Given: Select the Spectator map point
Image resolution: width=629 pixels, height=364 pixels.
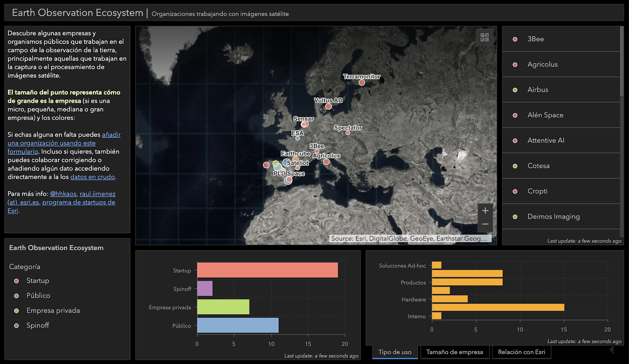Looking at the screenshot, I should click(348, 133).
